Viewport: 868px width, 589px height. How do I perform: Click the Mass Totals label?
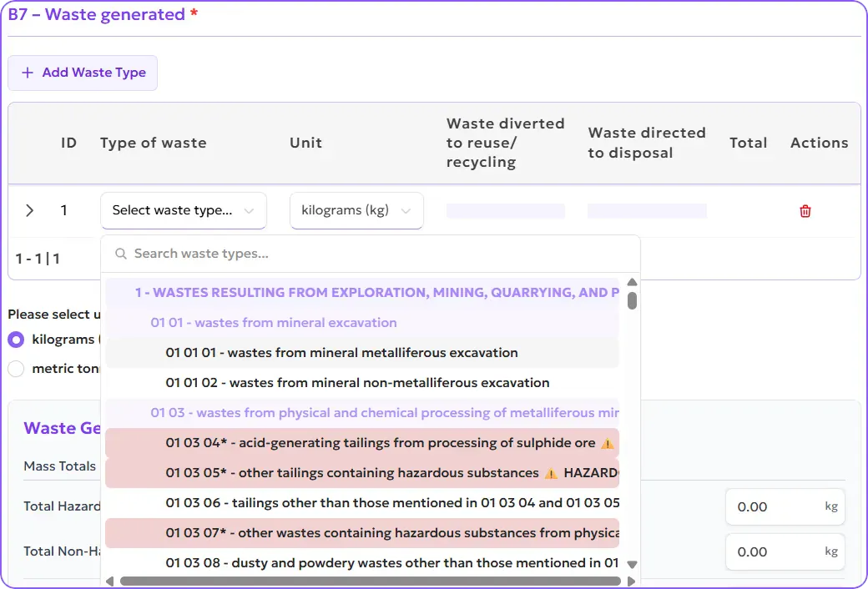(60, 466)
